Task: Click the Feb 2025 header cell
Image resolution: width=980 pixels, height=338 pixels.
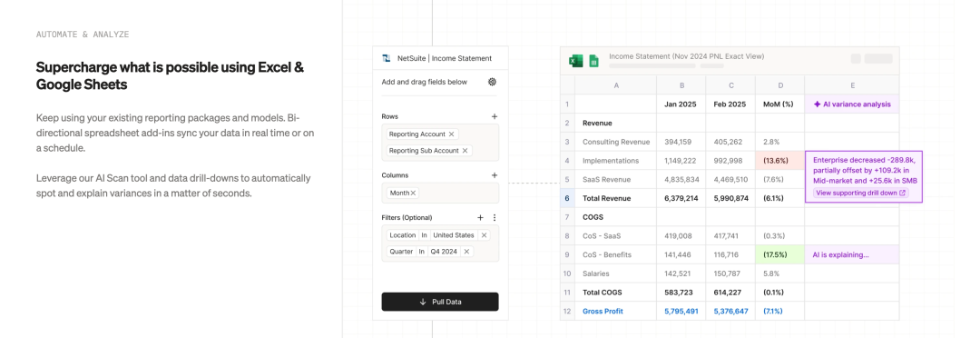Action: [x=730, y=104]
